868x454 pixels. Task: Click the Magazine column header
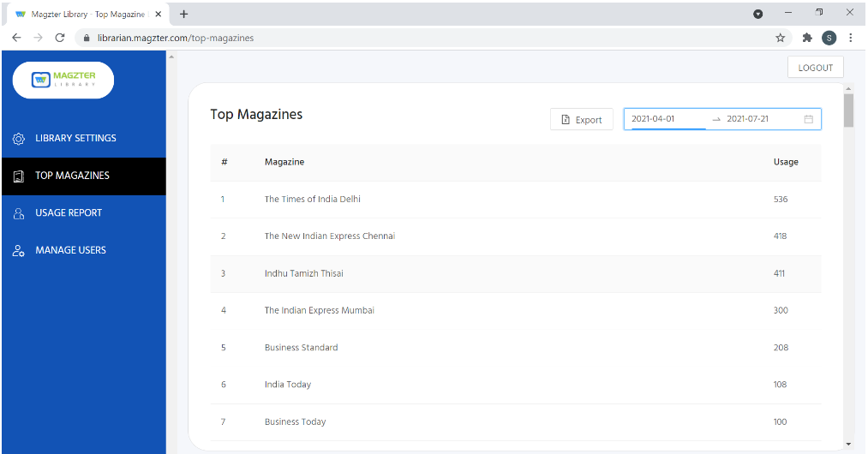point(284,162)
